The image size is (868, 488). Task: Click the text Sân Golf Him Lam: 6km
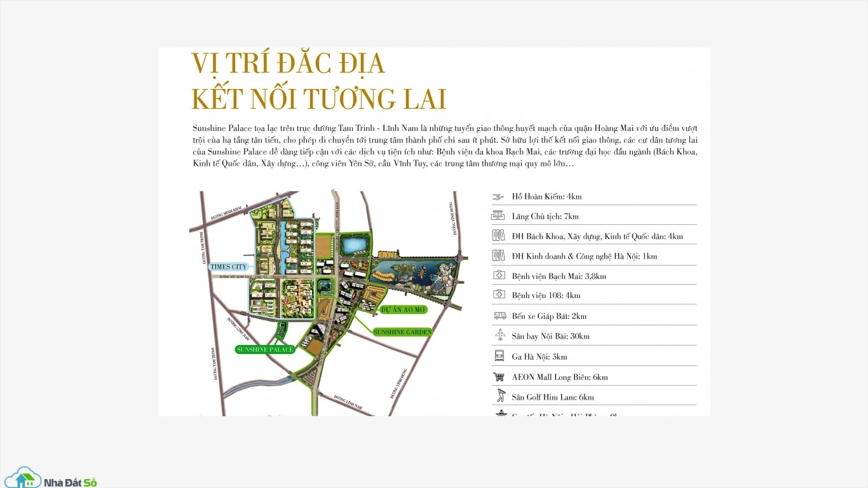coord(553,397)
